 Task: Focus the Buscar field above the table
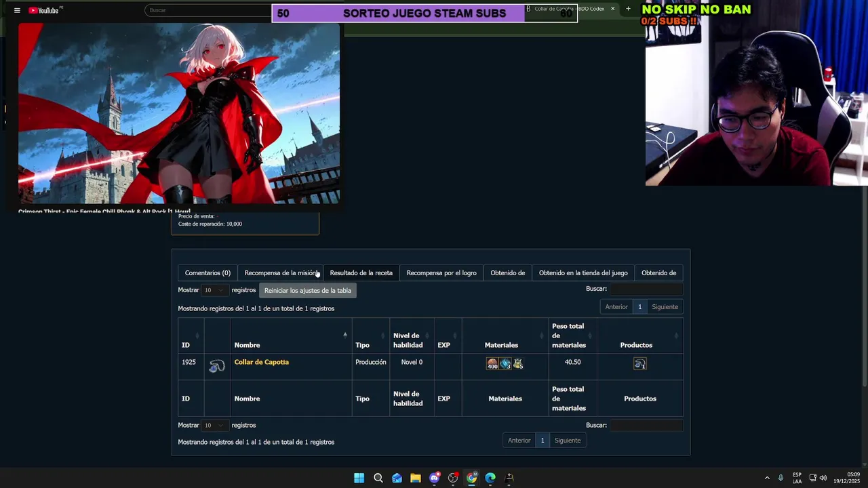646,289
